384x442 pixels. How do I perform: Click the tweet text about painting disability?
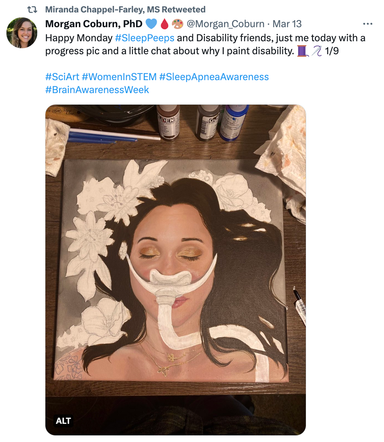tap(205, 45)
